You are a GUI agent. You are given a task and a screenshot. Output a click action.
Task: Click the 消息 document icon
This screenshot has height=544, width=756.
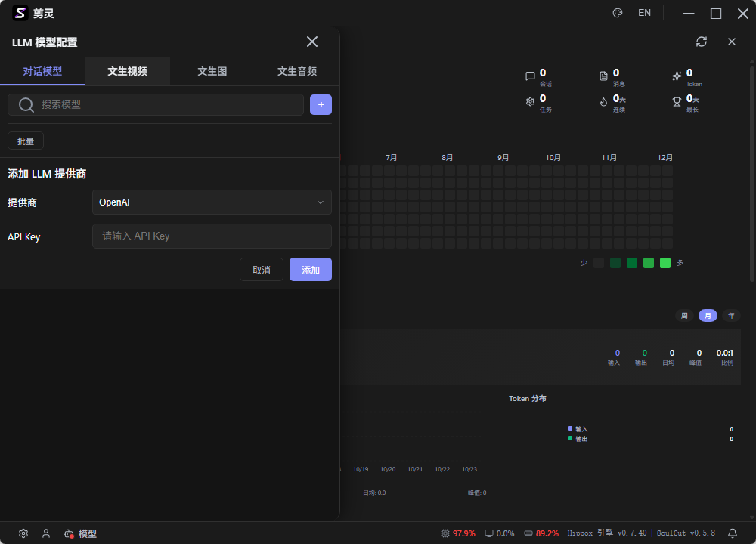pos(603,76)
